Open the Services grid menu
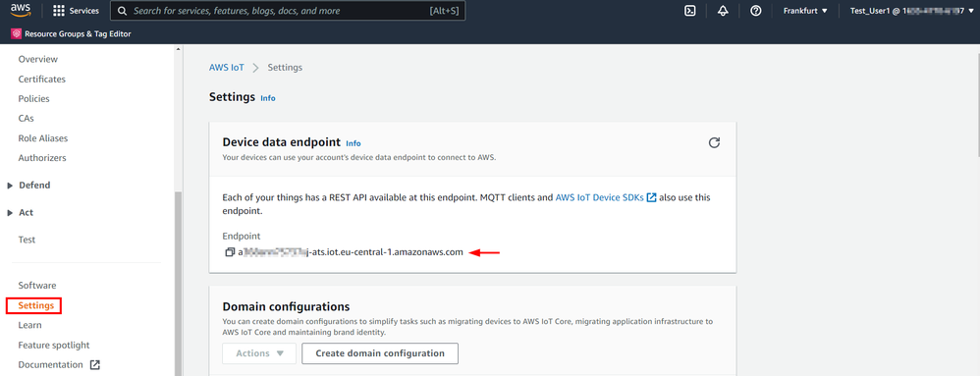980x376 pixels. 59,11
